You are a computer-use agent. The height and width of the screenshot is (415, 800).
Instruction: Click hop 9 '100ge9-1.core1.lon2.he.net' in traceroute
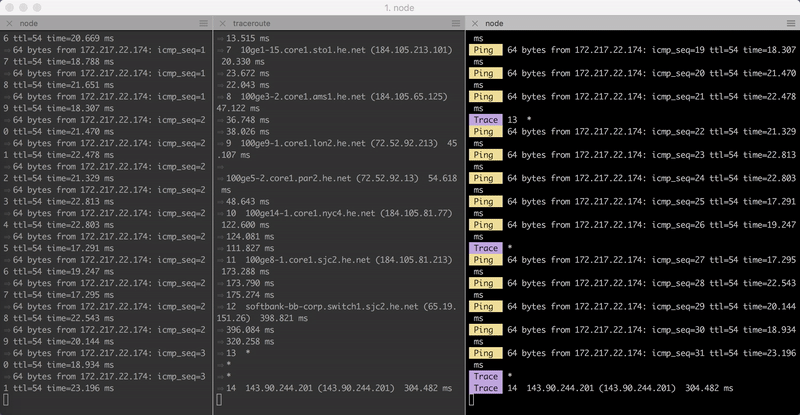[x=303, y=143]
